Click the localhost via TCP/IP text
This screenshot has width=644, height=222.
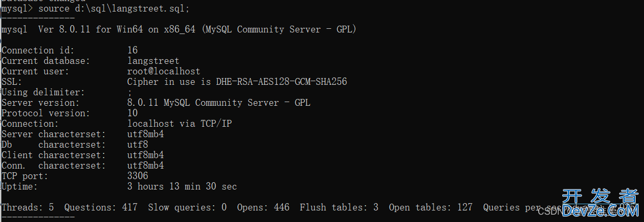(180, 124)
